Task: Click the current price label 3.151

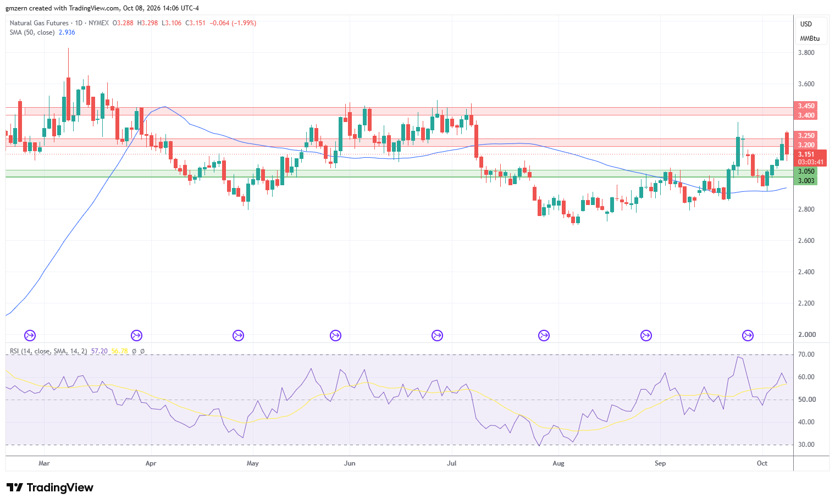Action: (806, 155)
